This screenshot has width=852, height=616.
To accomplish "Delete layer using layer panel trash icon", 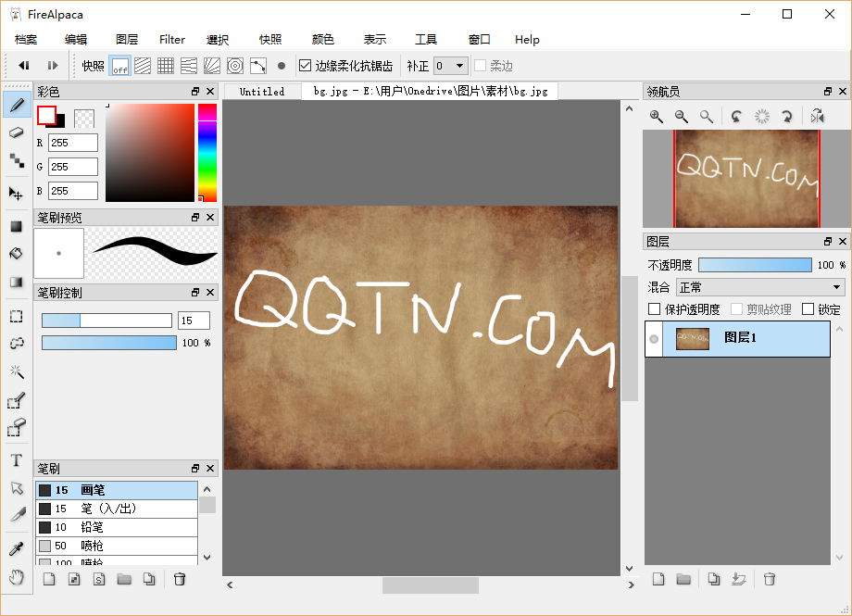I will (769, 579).
